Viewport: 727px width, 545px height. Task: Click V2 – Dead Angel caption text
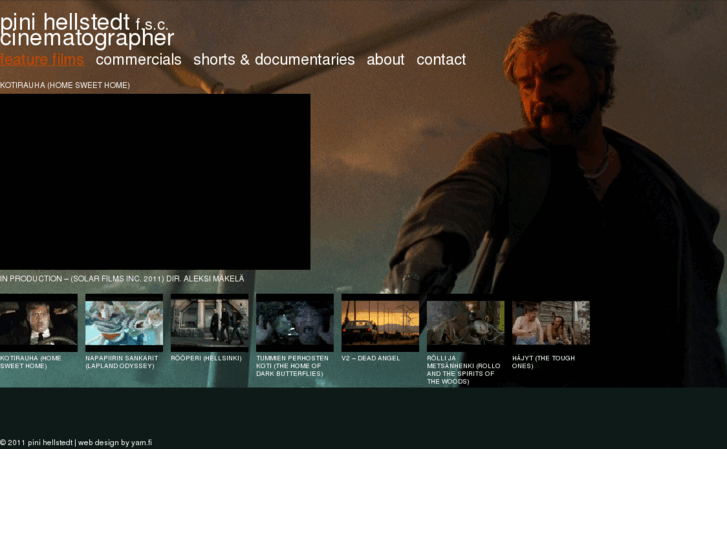pyautogui.click(x=370, y=358)
